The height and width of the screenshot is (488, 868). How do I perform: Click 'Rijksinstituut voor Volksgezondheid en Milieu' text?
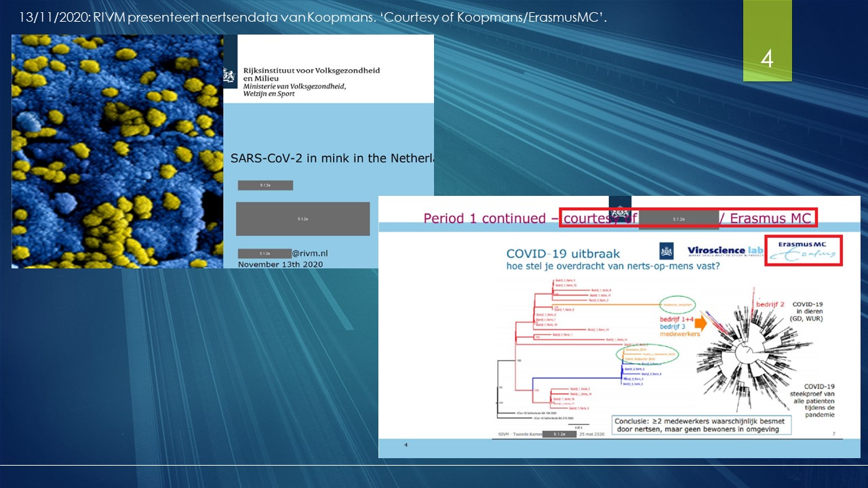click(311, 75)
